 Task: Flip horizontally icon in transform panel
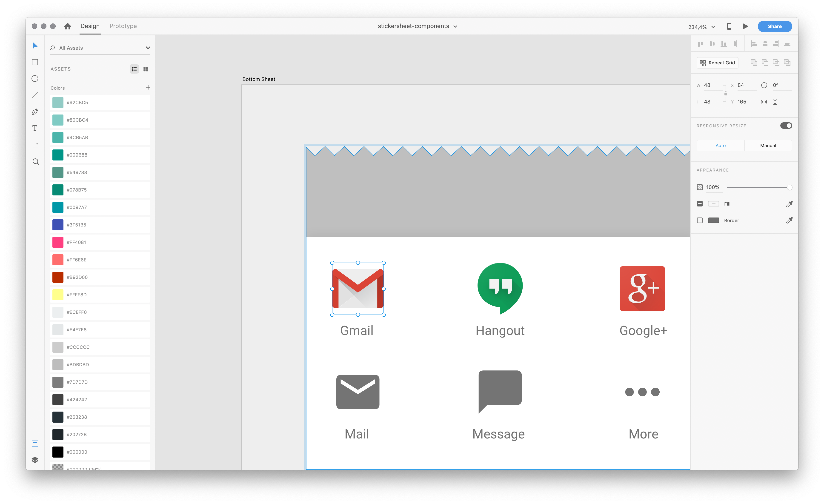tap(764, 102)
